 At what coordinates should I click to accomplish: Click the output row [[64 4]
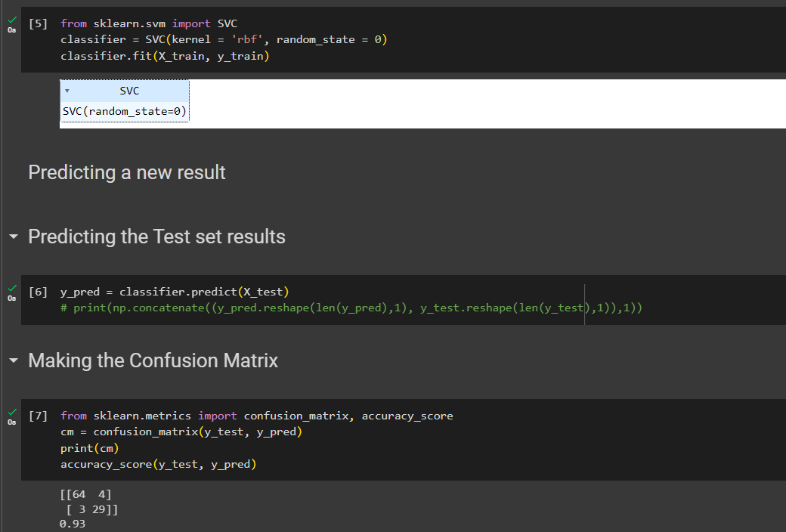click(x=85, y=494)
